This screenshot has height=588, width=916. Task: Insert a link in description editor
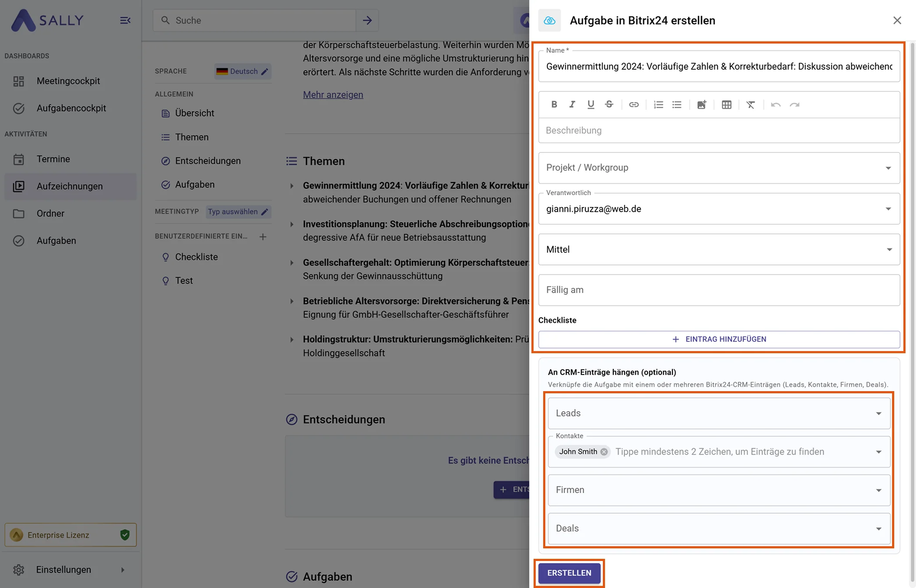[x=634, y=105]
